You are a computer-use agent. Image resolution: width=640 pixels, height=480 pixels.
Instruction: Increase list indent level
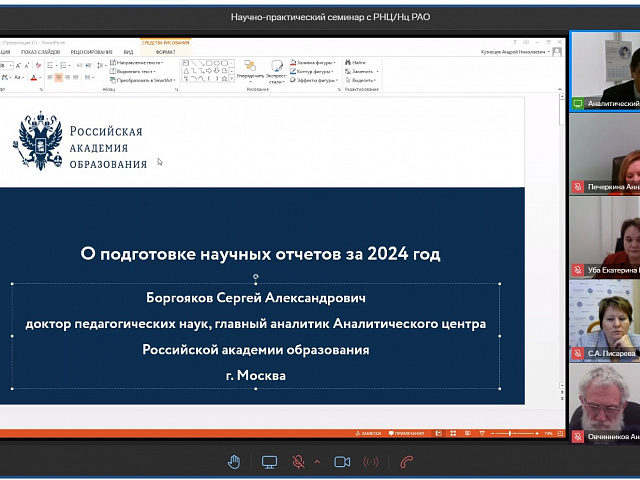click(x=89, y=65)
